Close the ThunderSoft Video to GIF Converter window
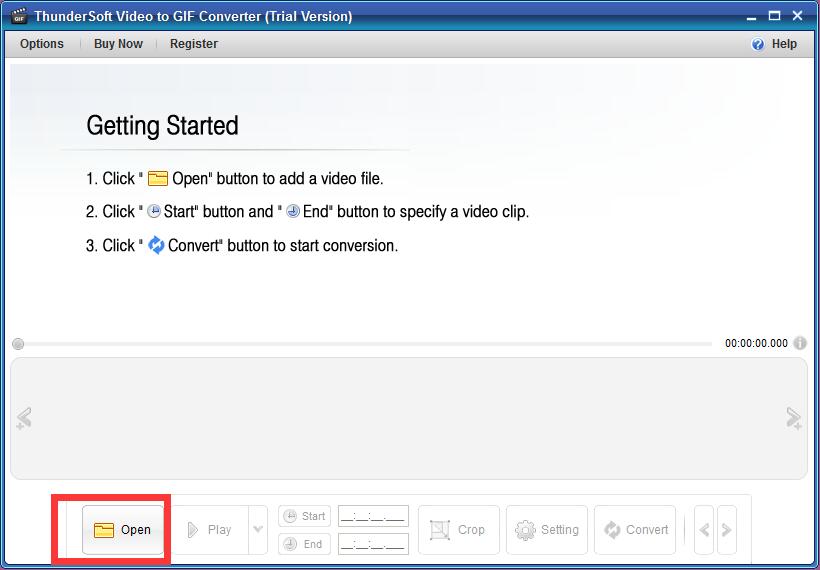 pos(797,16)
